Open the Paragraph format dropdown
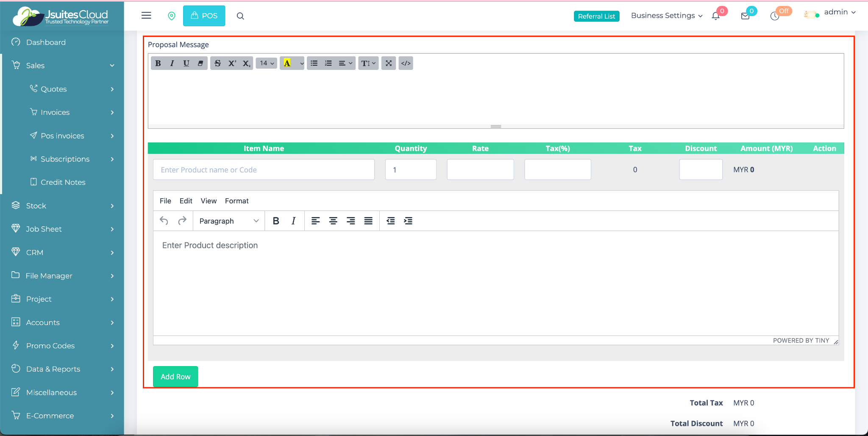868x436 pixels. click(229, 221)
